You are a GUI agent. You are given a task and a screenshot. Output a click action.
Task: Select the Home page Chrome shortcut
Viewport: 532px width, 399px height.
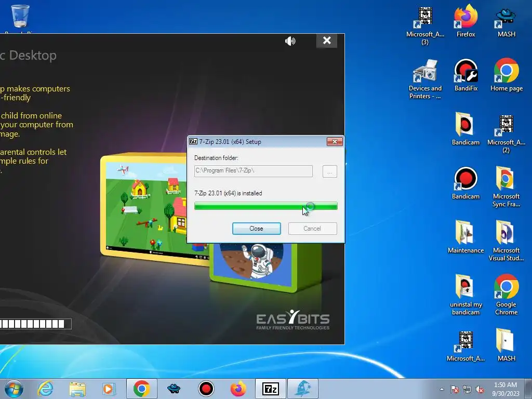[x=506, y=75]
